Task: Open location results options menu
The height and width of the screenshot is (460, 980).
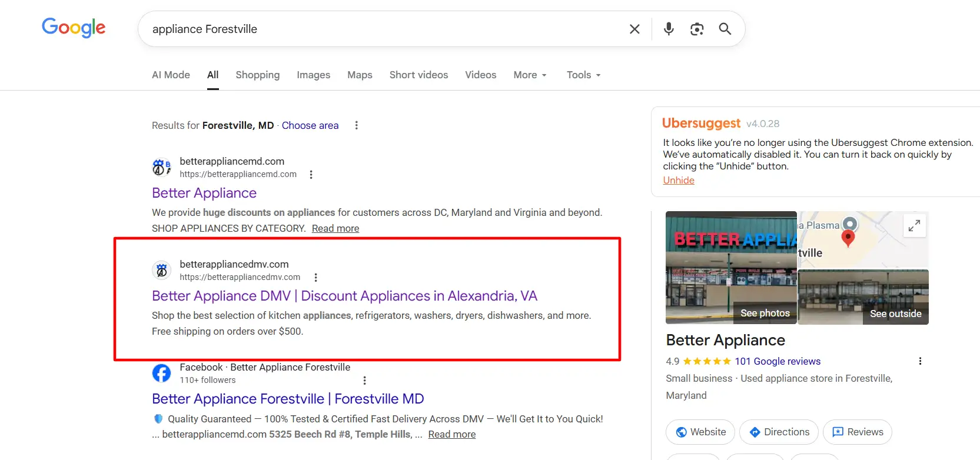Action: tap(356, 125)
